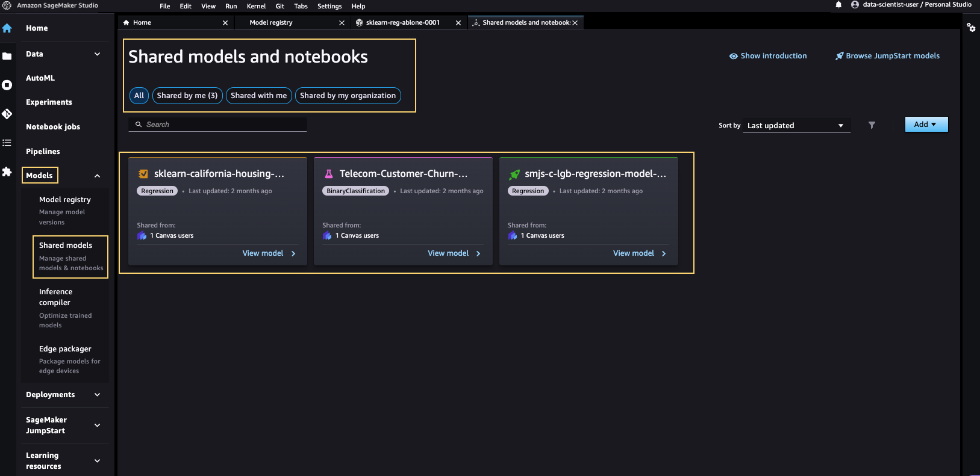View model for smjs-c-lgb-regression-model
980x476 pixels.
pos(640,253)
